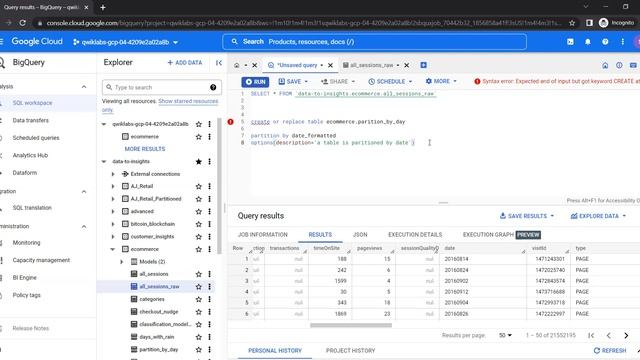640x360 pixels.
Task: Go to the previous results page
Action: (609, 336)
